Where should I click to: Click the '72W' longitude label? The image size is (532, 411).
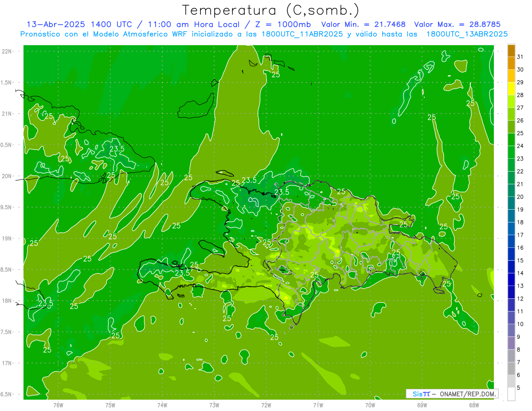[266, 405]
